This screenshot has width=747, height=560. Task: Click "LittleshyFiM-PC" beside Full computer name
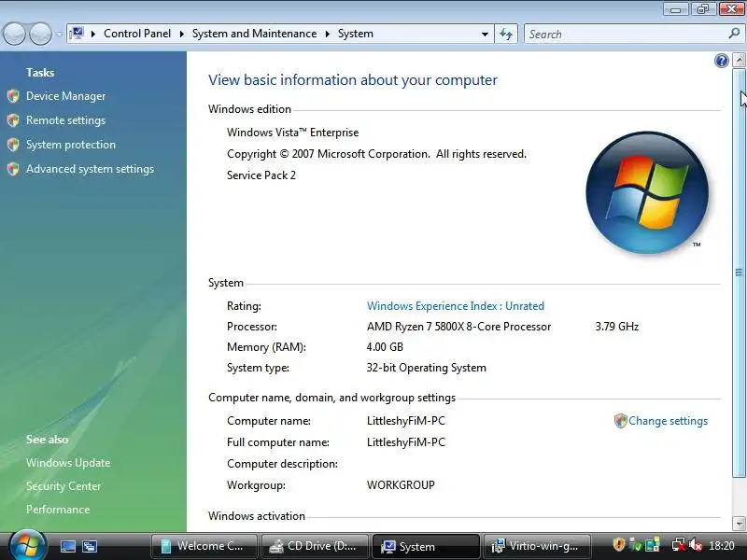(x=406, y=442)
